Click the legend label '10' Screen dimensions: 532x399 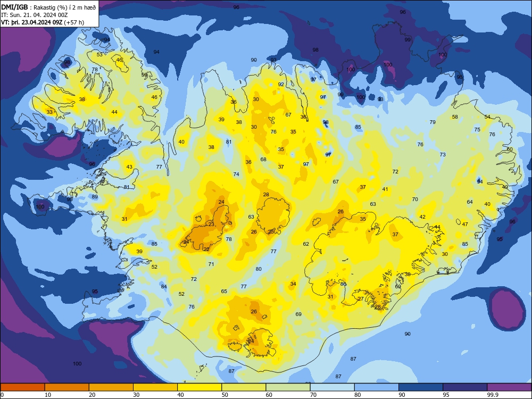[x=48, y=395]
